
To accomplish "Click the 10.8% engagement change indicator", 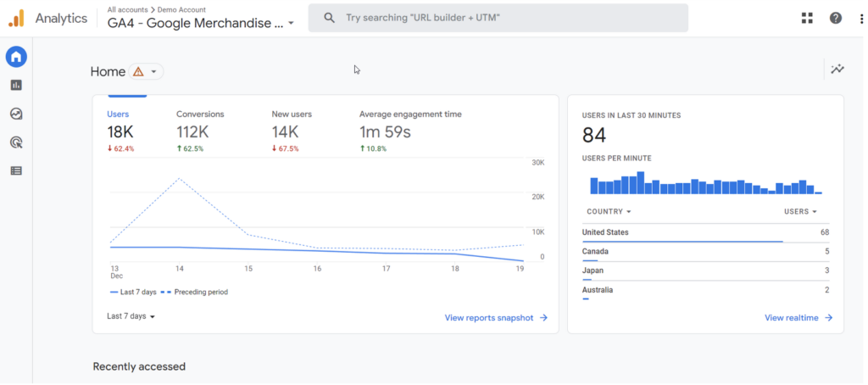I will pyautogui.click(x=373, y=149).
